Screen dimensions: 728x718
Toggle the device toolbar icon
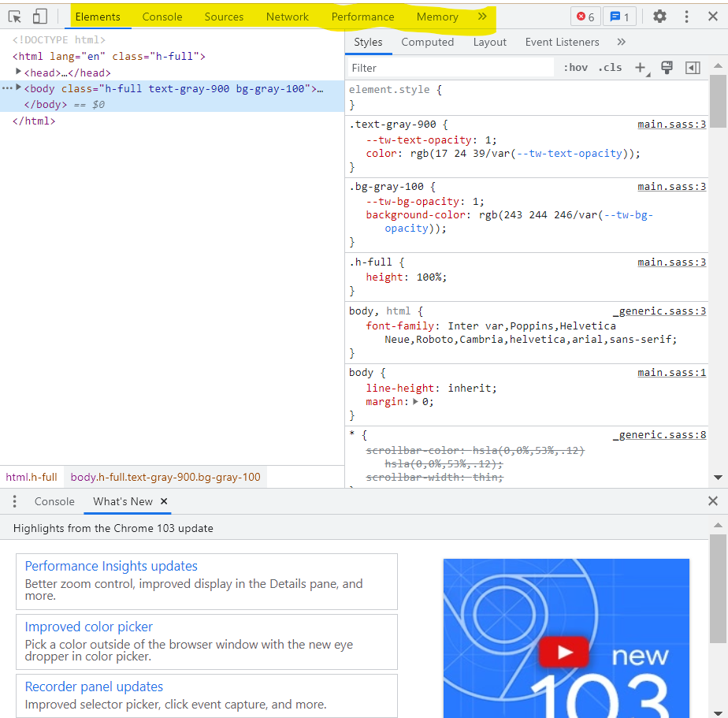[x=39, y=17]
